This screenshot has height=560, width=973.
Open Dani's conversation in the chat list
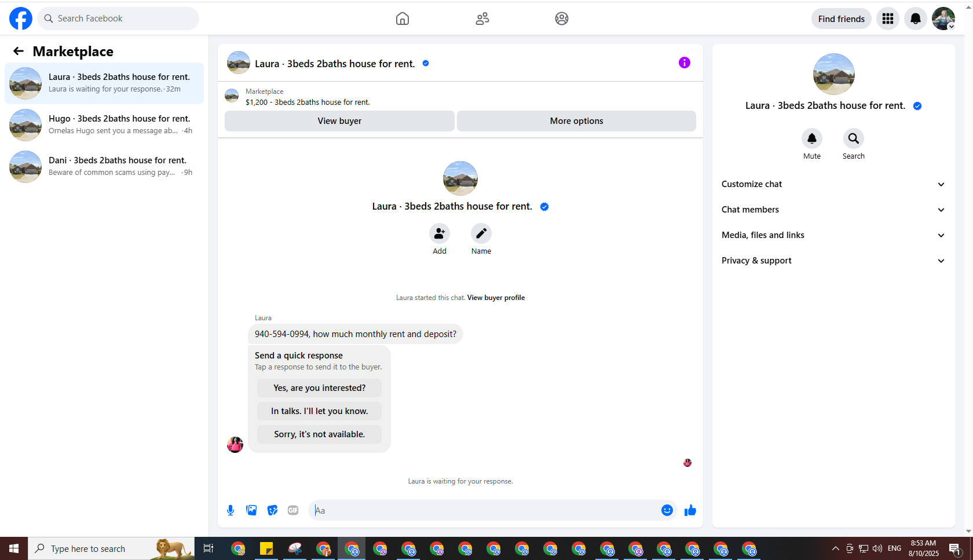(104, 167)
